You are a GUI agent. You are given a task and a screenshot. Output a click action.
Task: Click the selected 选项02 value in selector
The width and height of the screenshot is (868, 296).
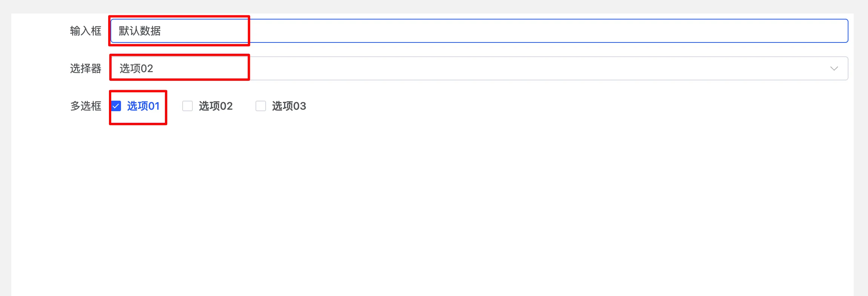(x=136, y=68)
